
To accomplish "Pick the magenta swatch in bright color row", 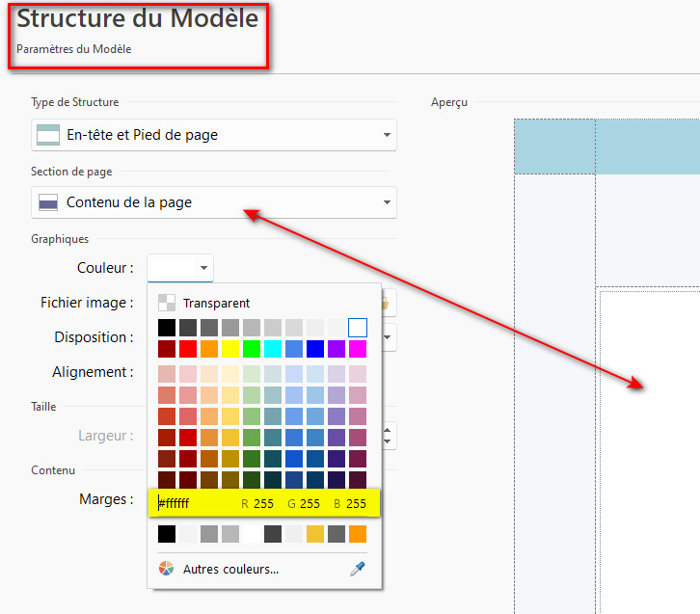I will (x=358, y=348).
